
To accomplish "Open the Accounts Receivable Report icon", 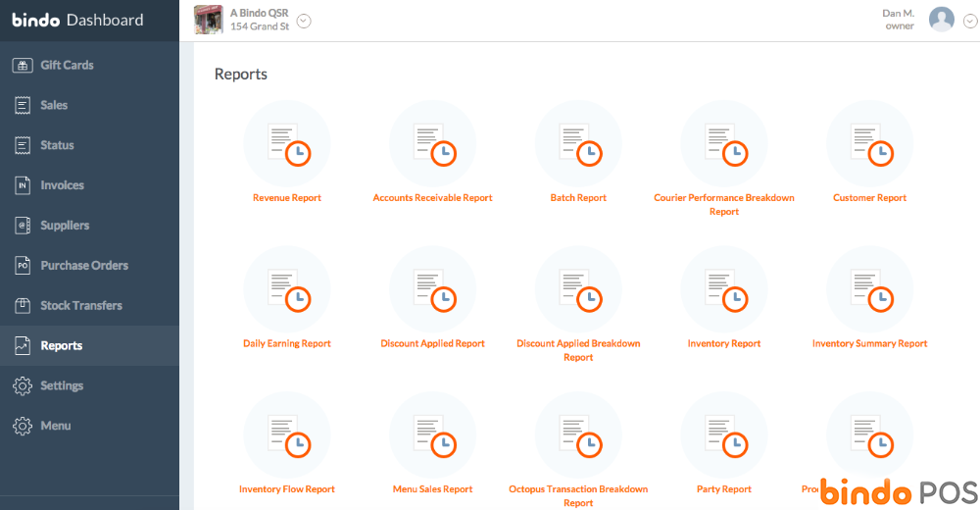I will (x=432, y=144).
